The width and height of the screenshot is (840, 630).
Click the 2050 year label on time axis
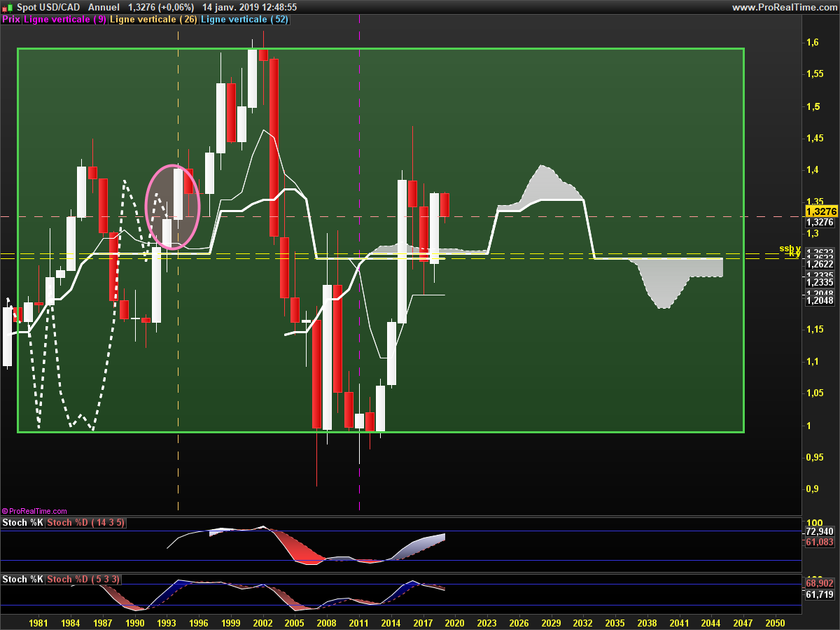[775, 622]
